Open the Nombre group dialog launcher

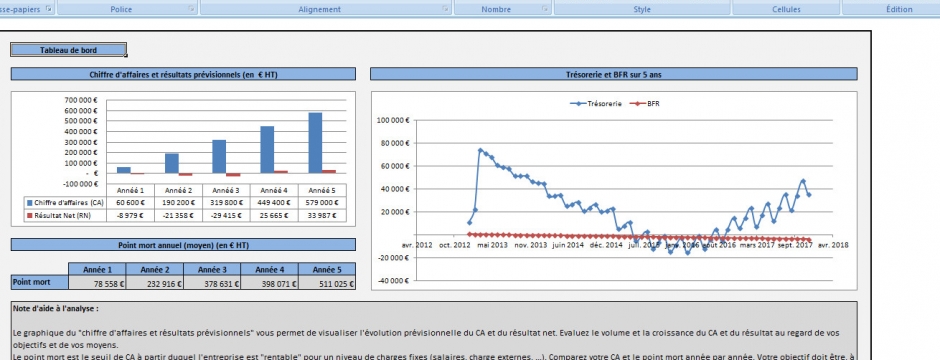(544, 9)
